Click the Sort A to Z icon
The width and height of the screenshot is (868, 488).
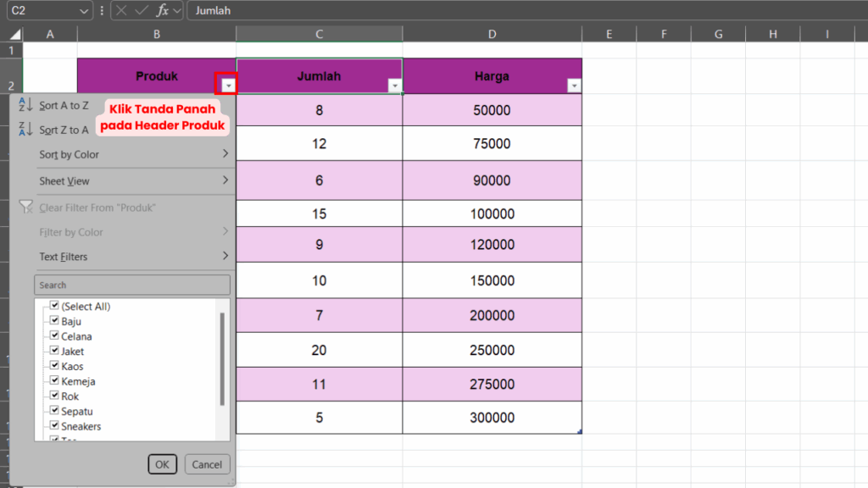tap(25, 105)
